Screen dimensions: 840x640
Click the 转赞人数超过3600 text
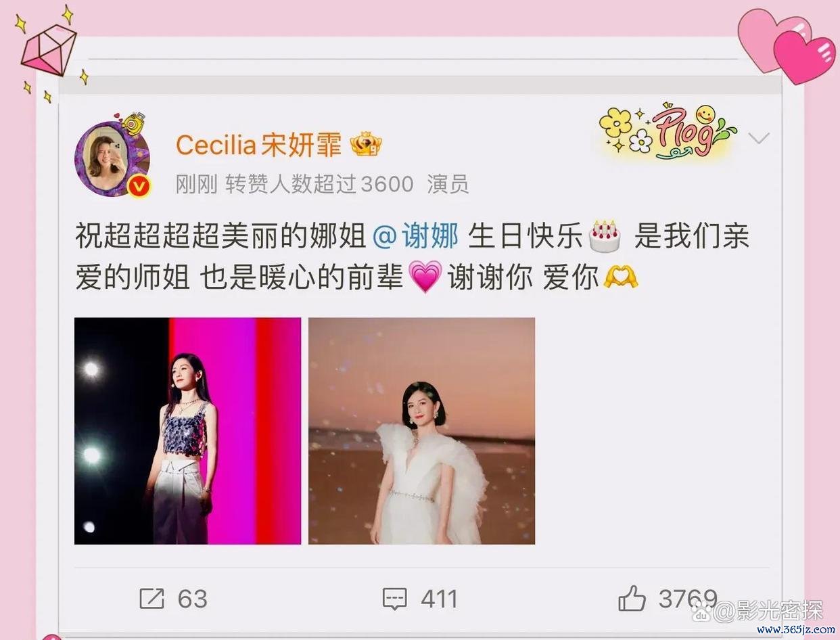(x=319, y=184)
